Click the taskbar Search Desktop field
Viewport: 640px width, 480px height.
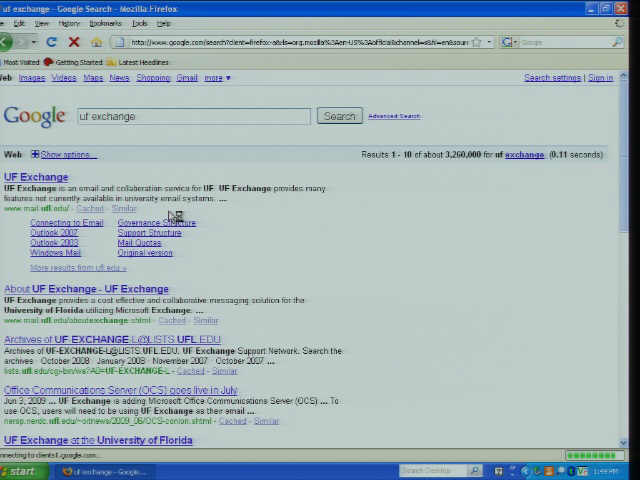[x=433, y=471]
